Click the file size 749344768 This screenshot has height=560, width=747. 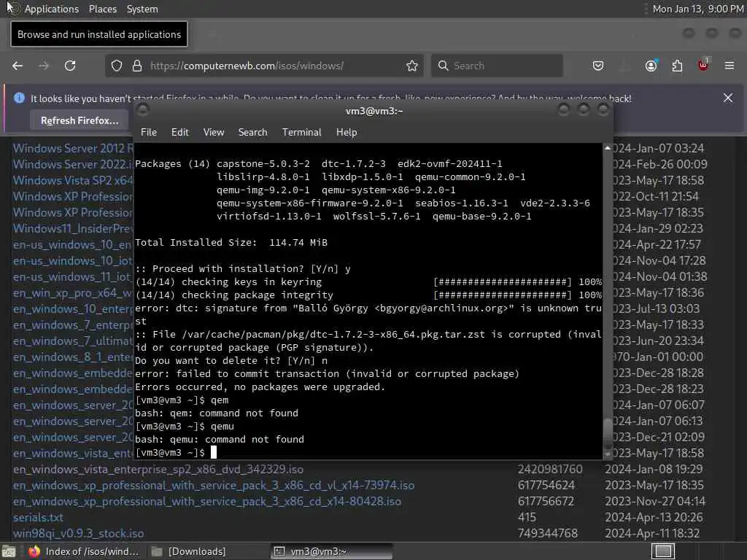547,533
